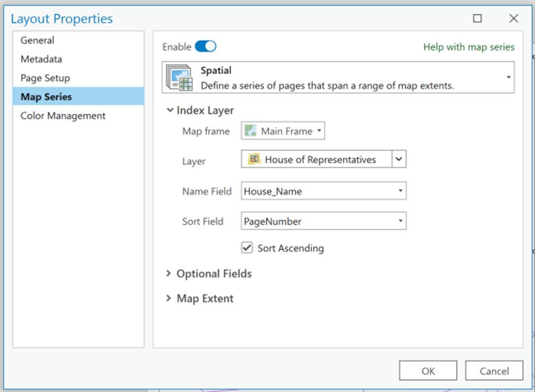Open the map series type dropdown

coord(510,77)
